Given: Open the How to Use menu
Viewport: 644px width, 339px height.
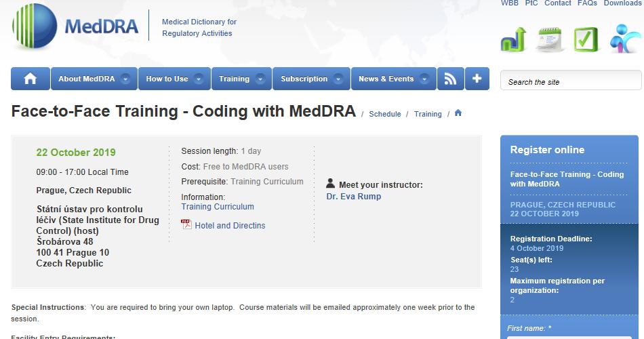Looking at the screenshot, I should coord(174,79).
